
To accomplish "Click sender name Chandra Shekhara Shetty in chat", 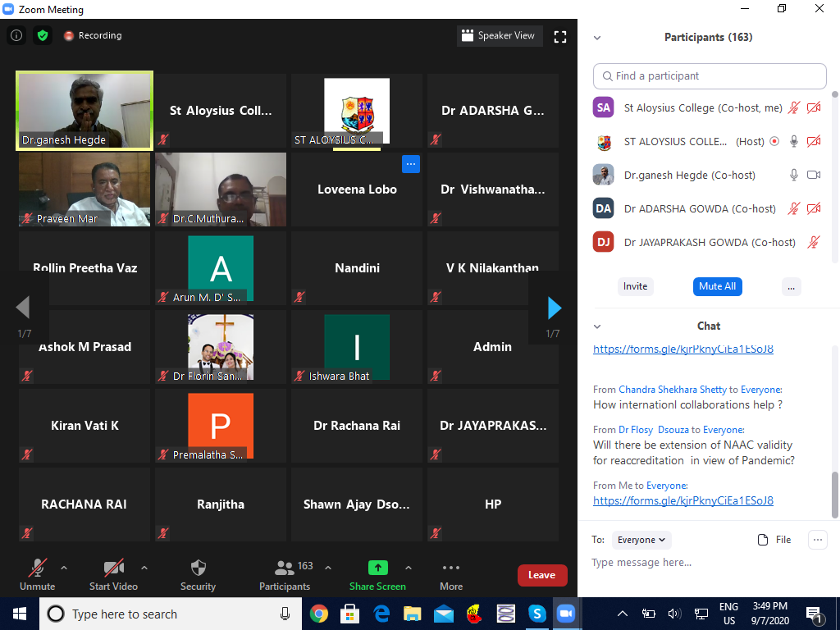I will point(673,390).
